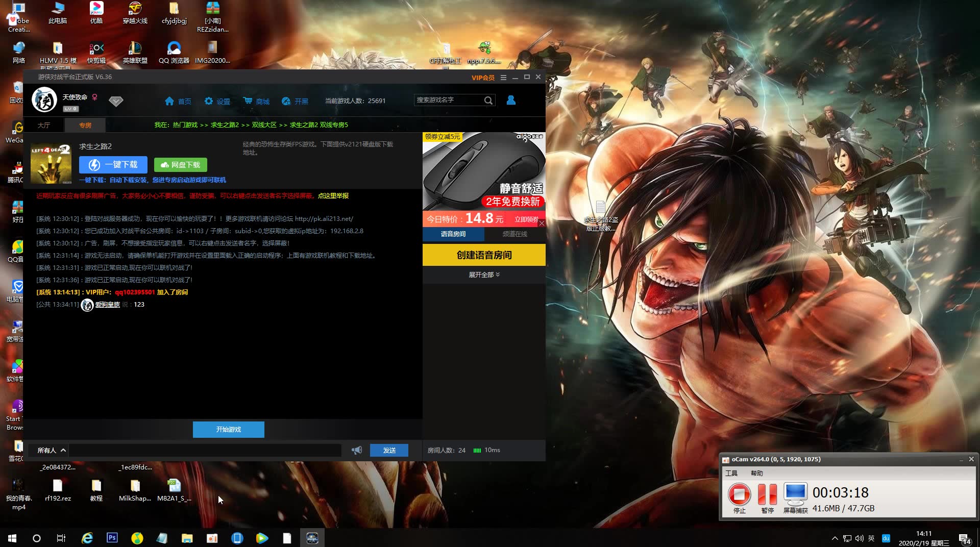Stop the oCam recording
The height and width of the screenshot is (547, 980).
pos(739,494)
